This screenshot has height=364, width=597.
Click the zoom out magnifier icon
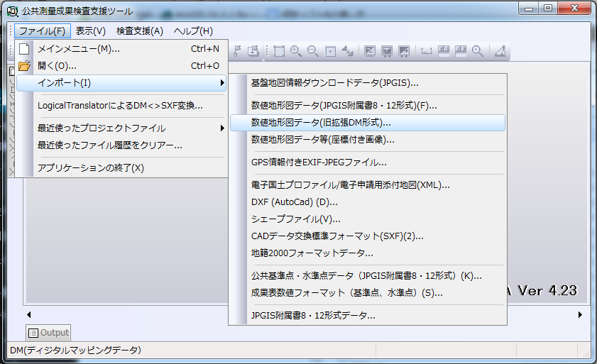pos(313,51)
